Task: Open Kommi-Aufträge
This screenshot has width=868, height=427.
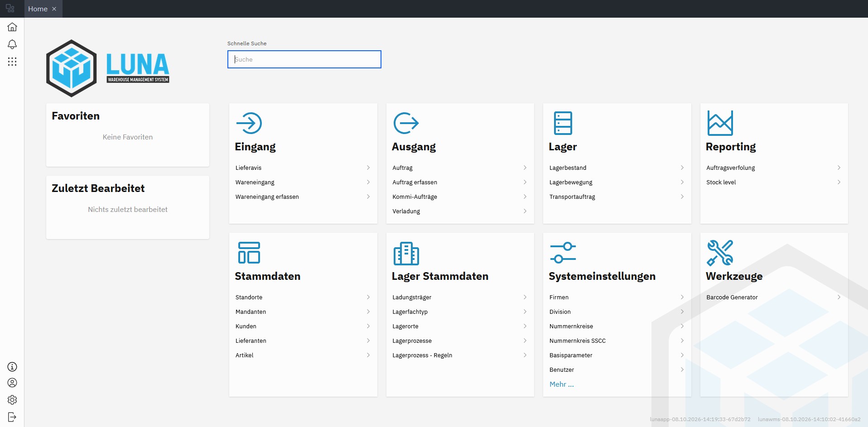Action: click(x=460, y=197)
